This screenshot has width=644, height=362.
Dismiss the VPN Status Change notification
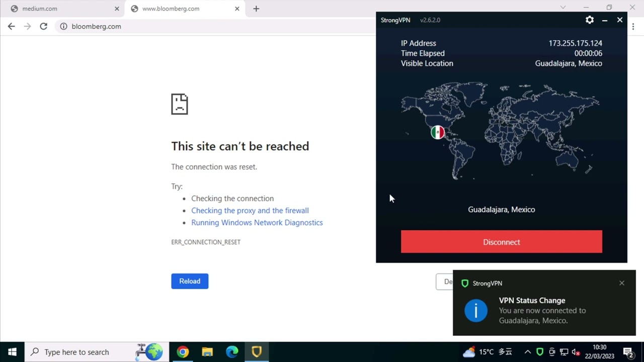point(622,283)
